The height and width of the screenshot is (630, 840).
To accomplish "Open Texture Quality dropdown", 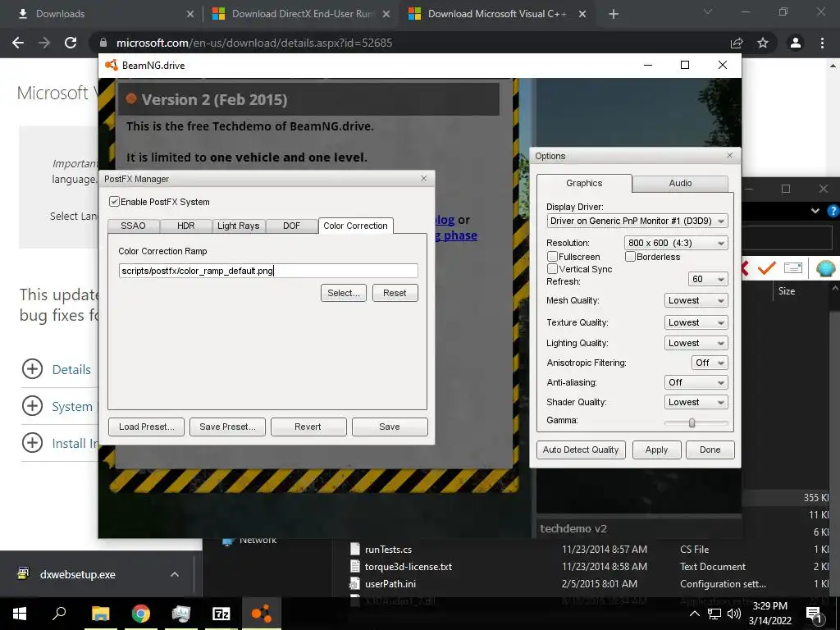I will pos(696,322).
